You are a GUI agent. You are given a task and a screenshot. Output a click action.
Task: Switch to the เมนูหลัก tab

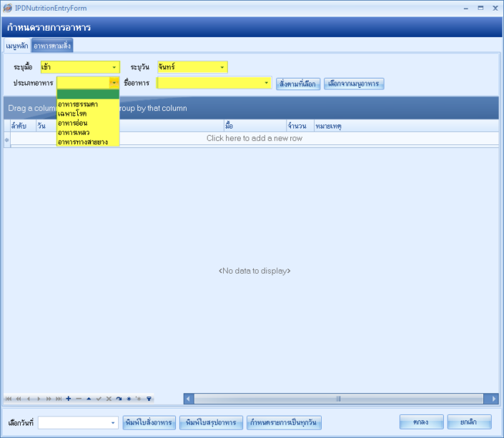(x=16, y=46)
